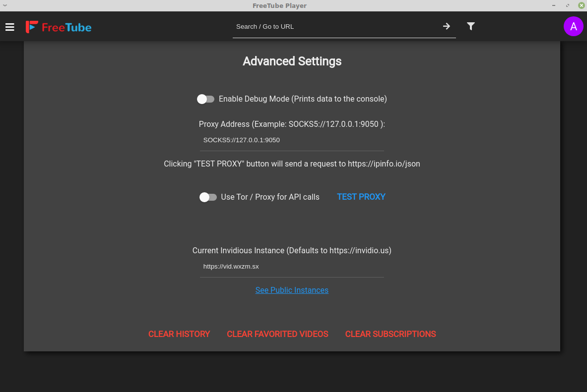587x392 pixels.
Task: Open the hamburger side menu
Action: pos(10,27)
